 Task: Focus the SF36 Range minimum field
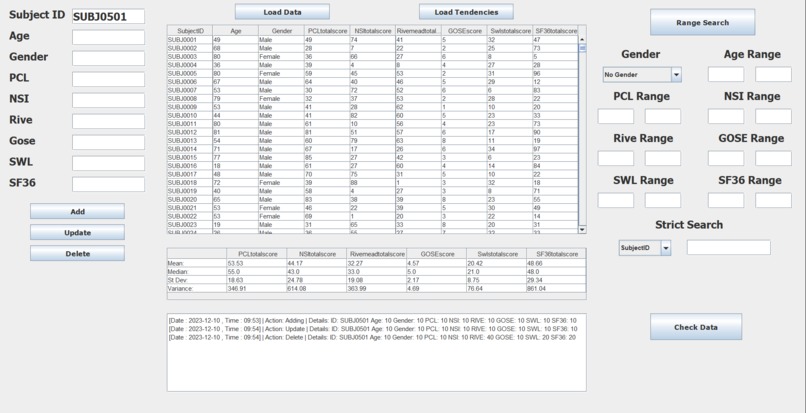(x=726, y=201)
